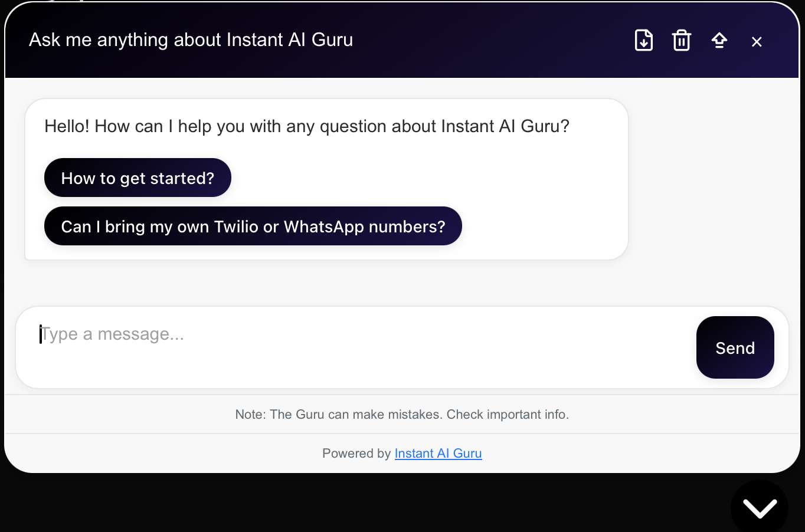
Task: Click the 'Ask me anything' header title
Action: tap(191, 40)
